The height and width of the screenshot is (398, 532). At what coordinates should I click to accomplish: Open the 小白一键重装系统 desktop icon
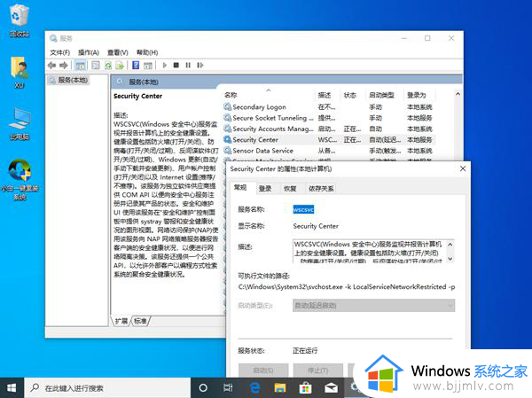(20, 180)
